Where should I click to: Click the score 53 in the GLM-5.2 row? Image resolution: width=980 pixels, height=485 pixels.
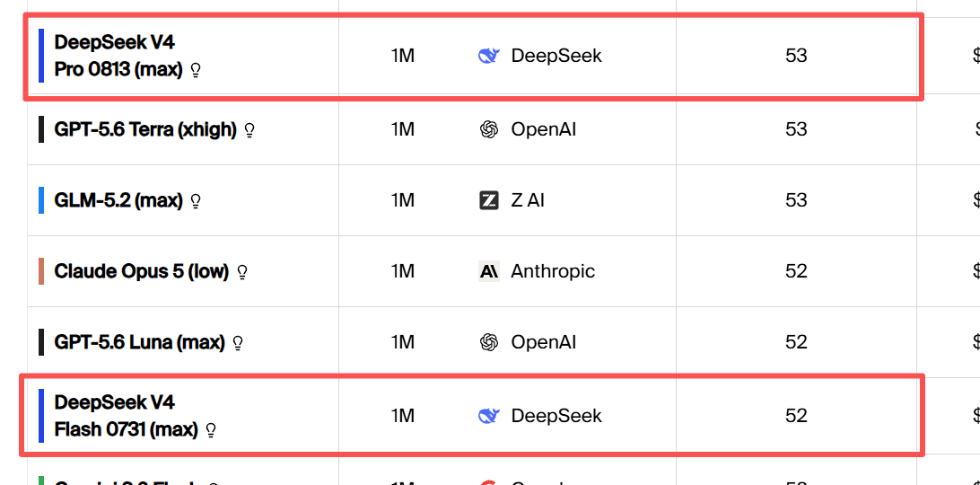(x=796, y=200)
